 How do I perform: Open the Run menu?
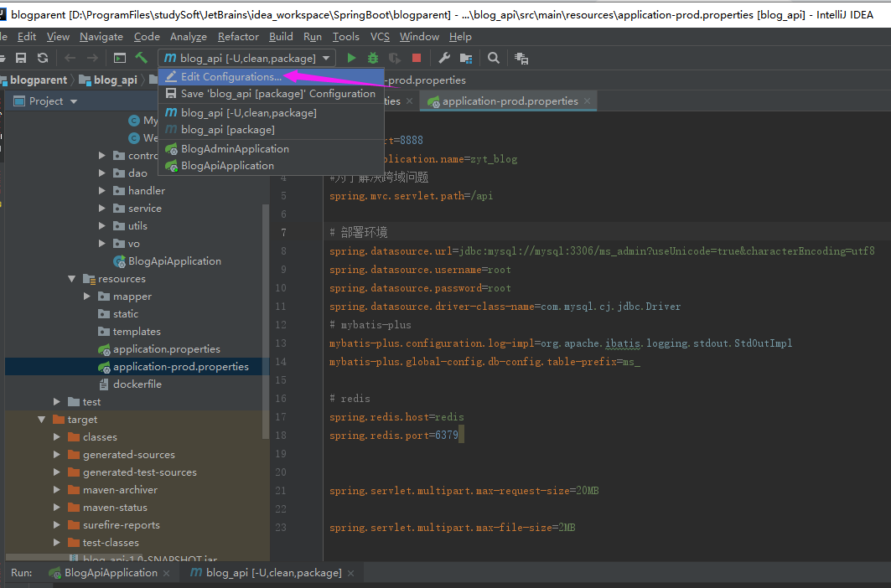(x=313, y=37)
